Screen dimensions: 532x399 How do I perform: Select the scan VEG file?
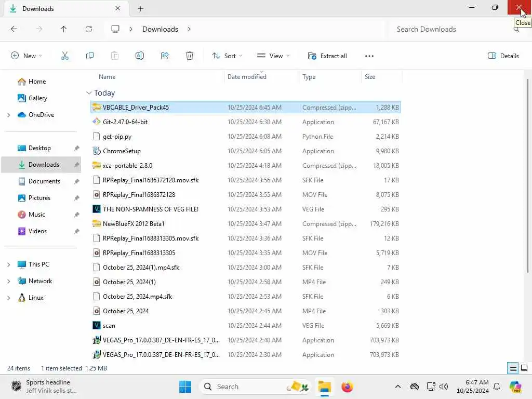(246, 326)
